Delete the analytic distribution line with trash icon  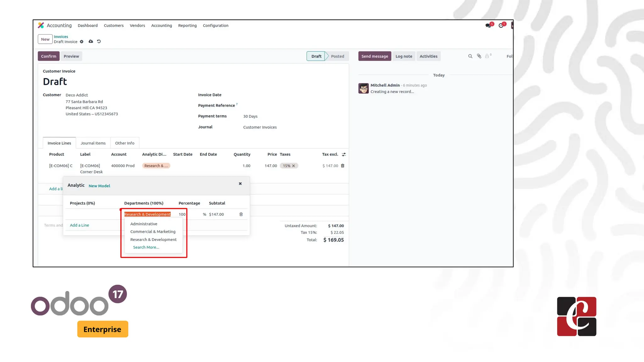pos(241,214)
